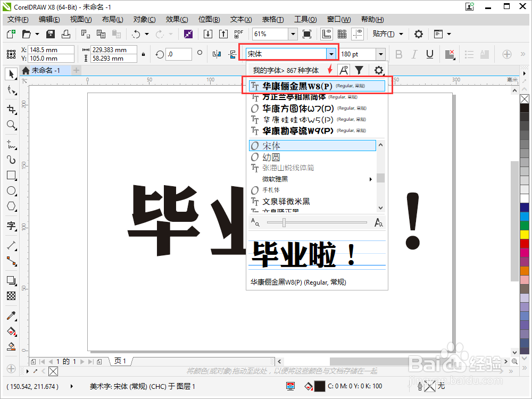Click the Export icon
This screenshot has width=532, height=399.
[x=223, y=34]
